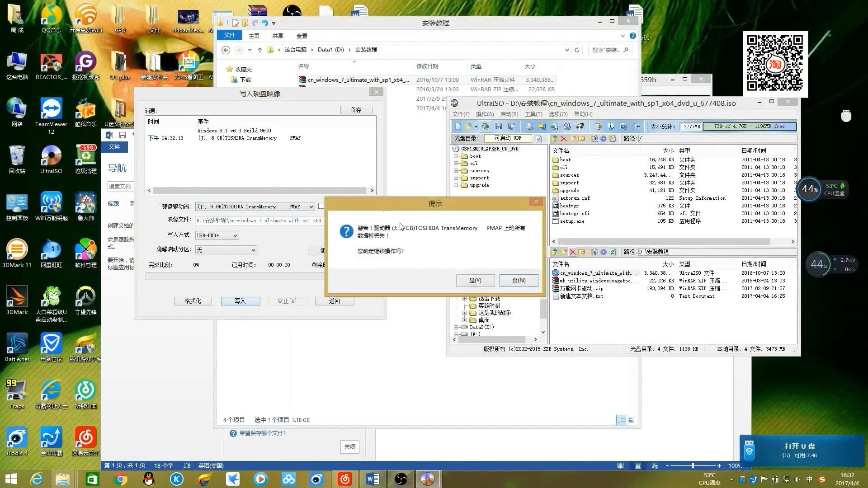Image resolution: width=868 pixels, height=488 pixels.
Task: Expand the sources folder in UltraISO tree
Action: (x=456, y=171)
